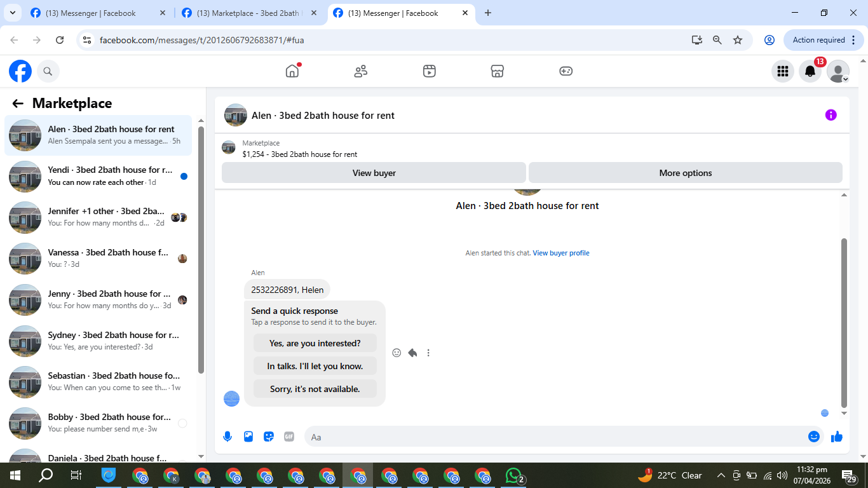
Task: Choose a GIF
Action: click(x=289, y=437)
